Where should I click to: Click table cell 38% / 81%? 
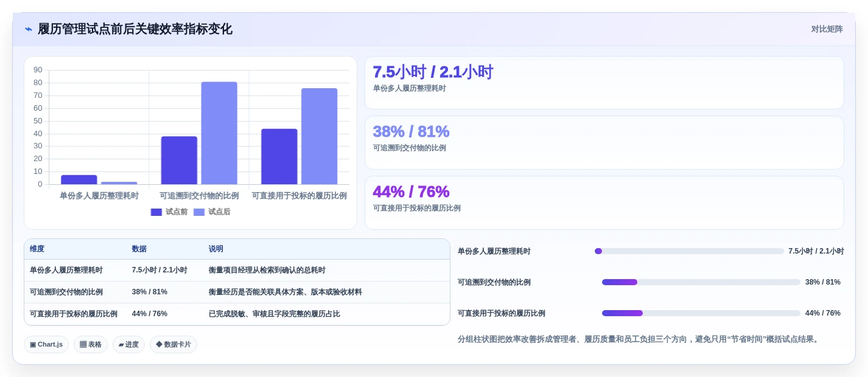(150, 292)
